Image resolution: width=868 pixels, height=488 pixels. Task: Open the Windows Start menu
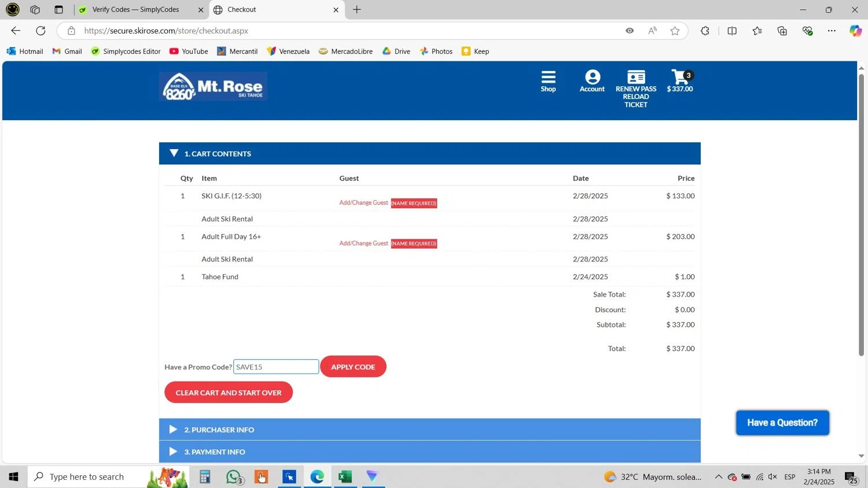[13, 477]
